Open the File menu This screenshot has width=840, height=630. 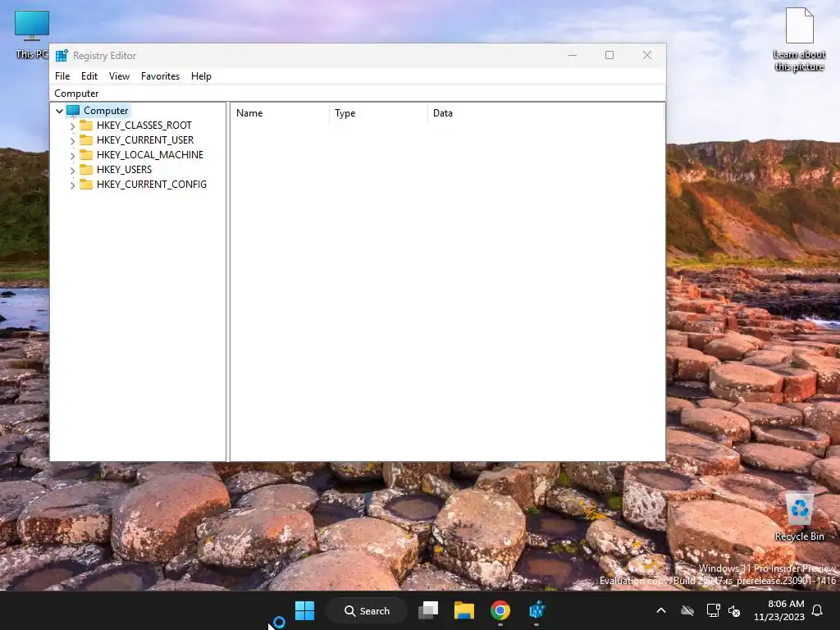click(62, 76)
